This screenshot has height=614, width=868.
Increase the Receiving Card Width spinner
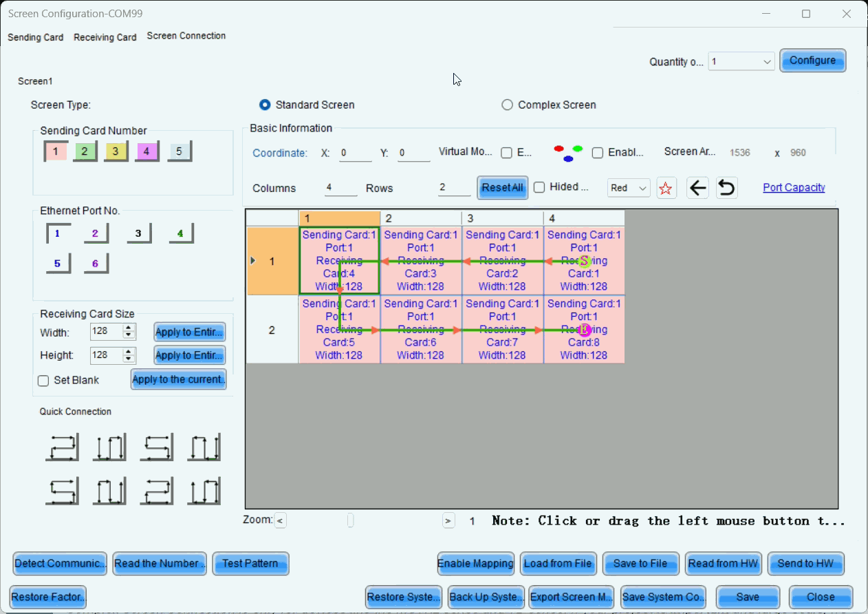(129, 328)
